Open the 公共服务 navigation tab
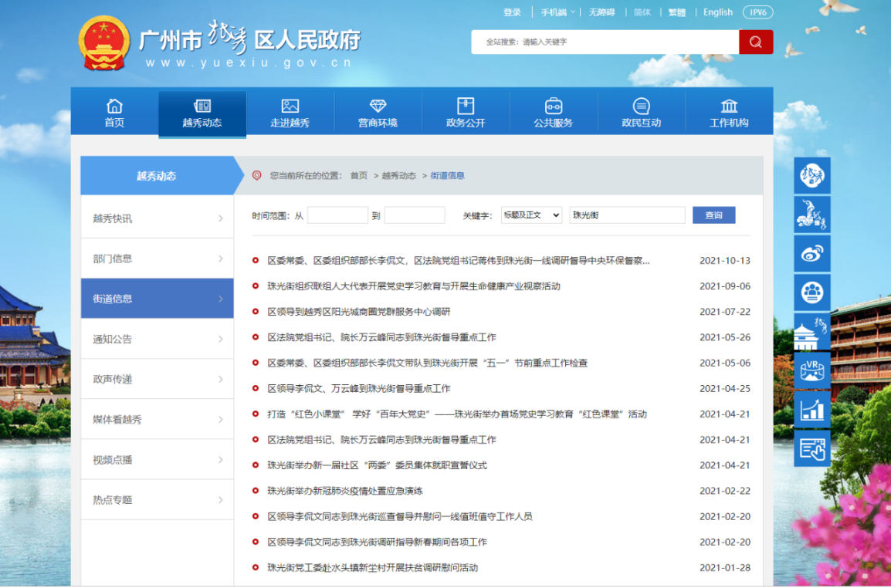Image resolution: width=891 pixels, height=588 pixels. (553, 113)
